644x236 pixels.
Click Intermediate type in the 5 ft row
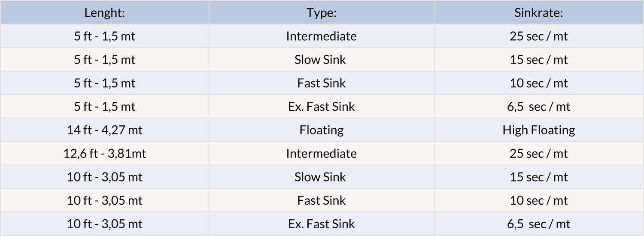click(x=321, y=36)
